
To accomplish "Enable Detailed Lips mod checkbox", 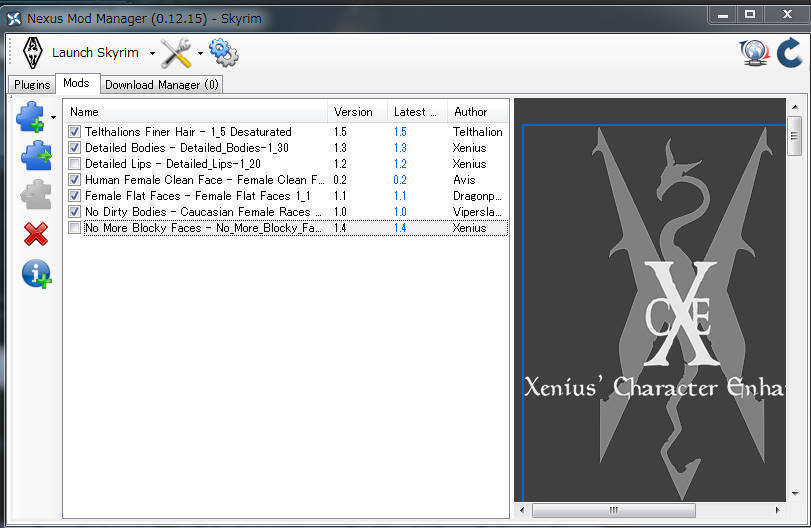I will tap(74, 164).
